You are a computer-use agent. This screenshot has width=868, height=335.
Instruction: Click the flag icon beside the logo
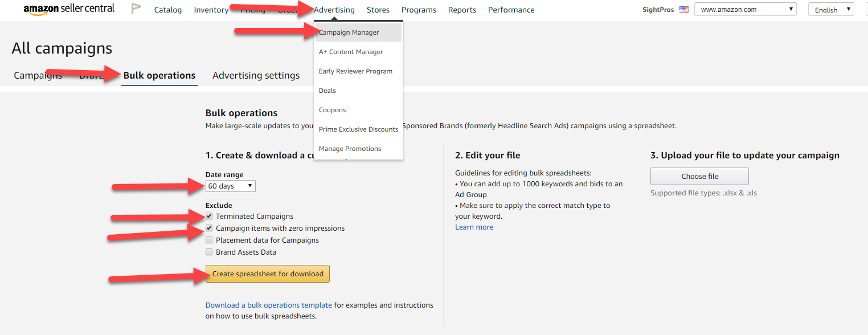point(136,9)
